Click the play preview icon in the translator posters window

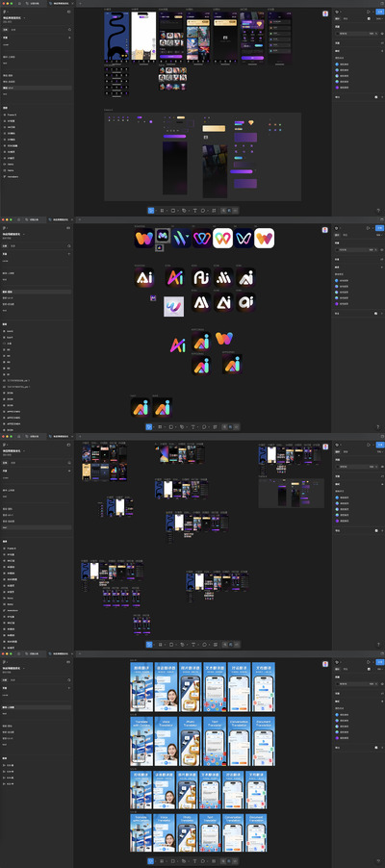click(369, 662)
